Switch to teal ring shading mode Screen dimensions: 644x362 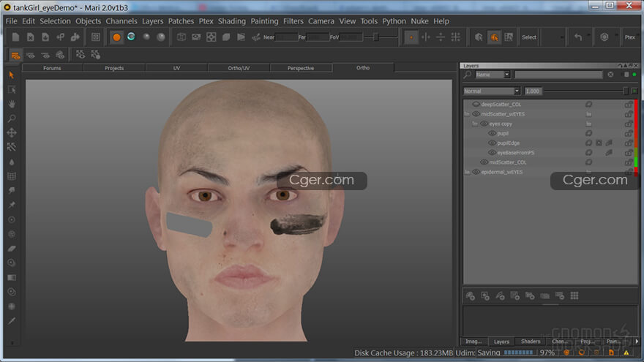(x=131, y=37)
